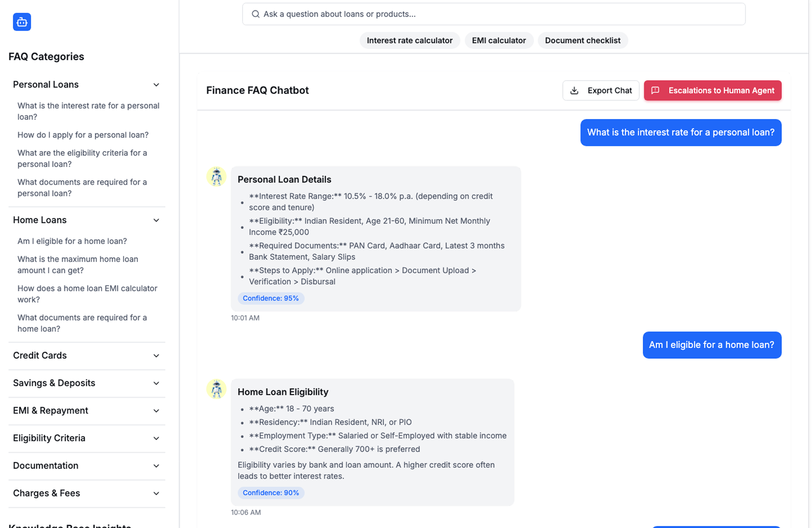Expand the Credit Cards category
The width and height of the screenshot is (812, 528).
pos(156,355)
